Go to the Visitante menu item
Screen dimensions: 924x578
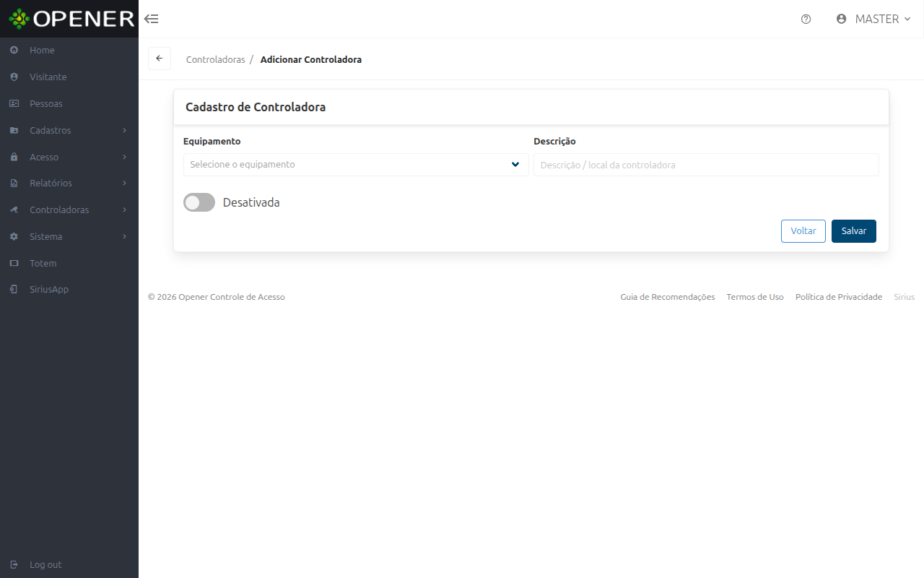69,77
